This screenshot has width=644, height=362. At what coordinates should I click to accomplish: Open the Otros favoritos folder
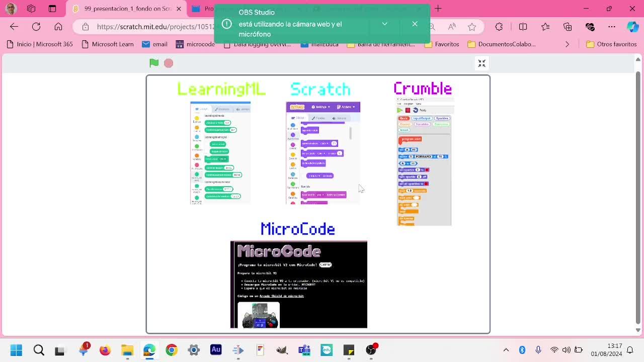[611, 44]
